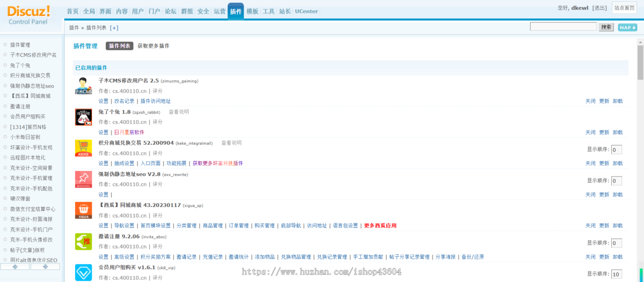Expand the [+] breadcrumb shortcut
This screenshot has height=282, width=644.
(114, 27)
